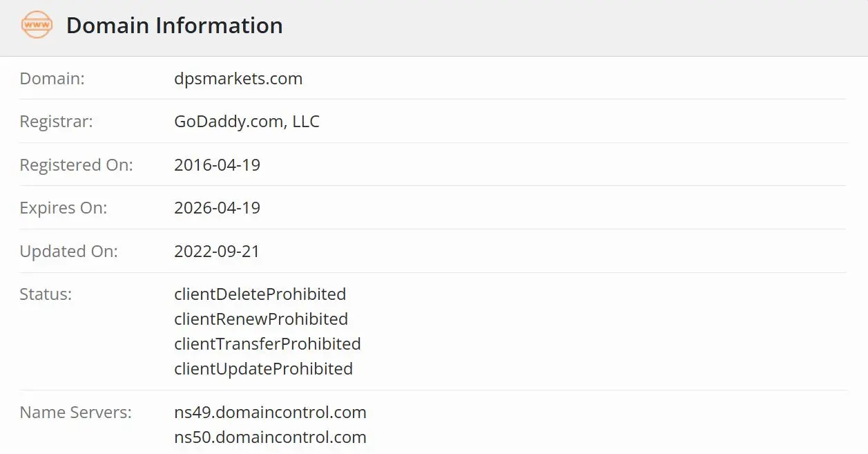Click the clientUpdateProhibited status
The height and width of the screenshot is (454, 868).
263,369
